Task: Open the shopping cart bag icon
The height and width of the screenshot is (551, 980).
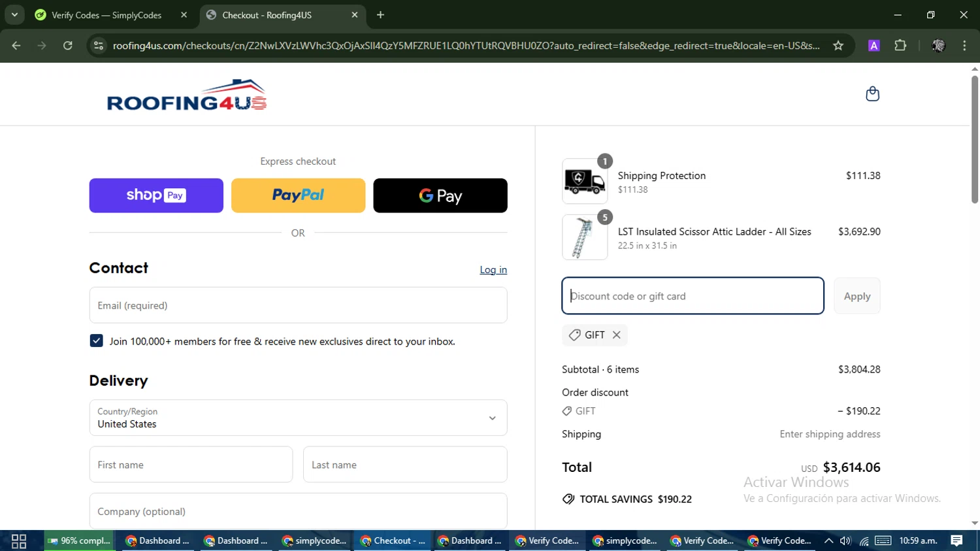Action: 872,94
